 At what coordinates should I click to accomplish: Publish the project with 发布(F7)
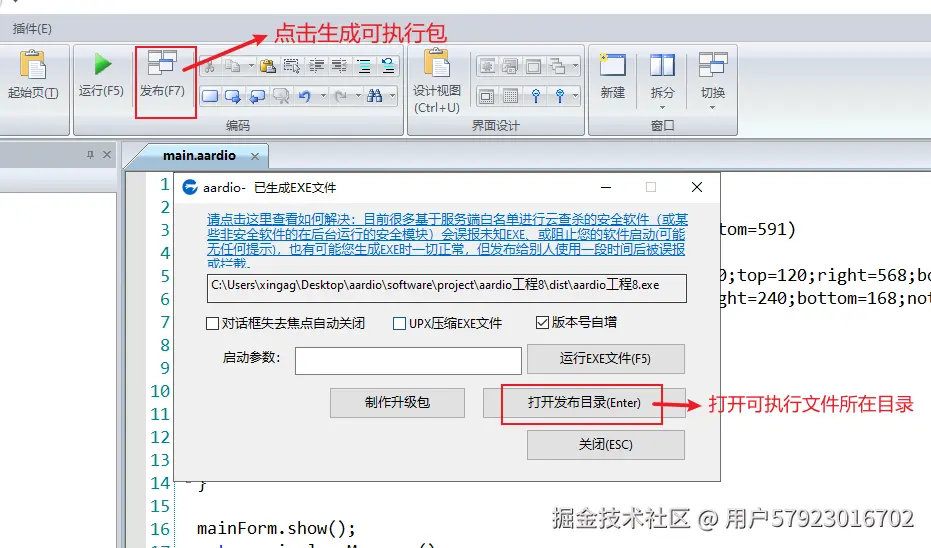tap(162, 74)
